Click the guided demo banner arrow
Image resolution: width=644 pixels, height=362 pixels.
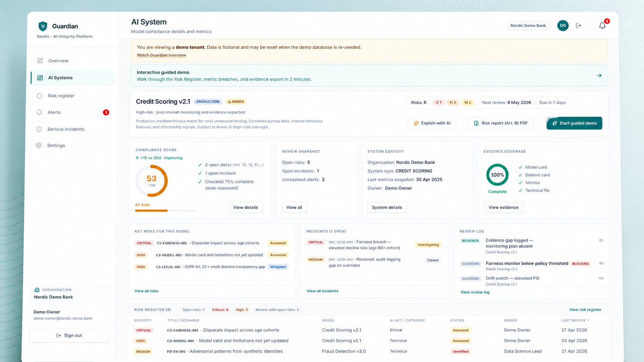pos(599,75)
